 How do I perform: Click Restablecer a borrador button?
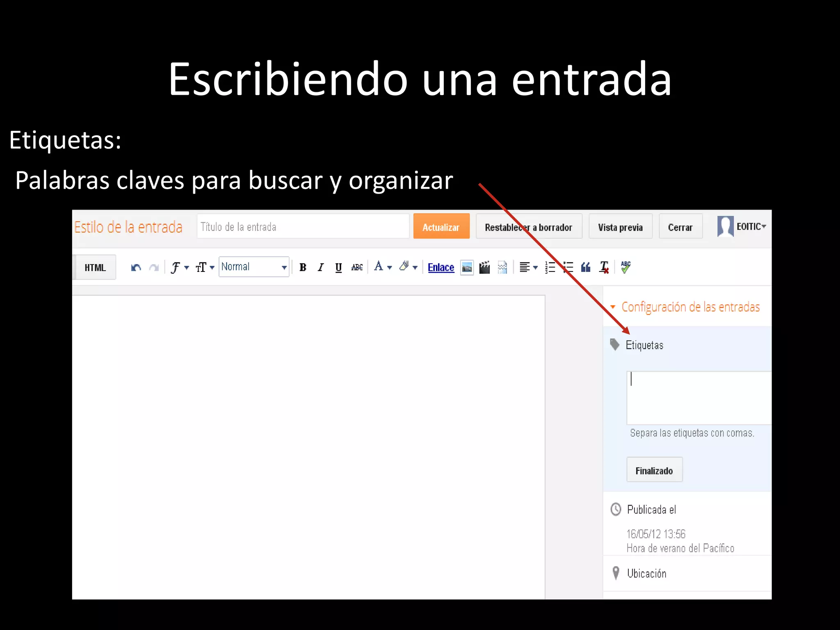tap(529, 227)
